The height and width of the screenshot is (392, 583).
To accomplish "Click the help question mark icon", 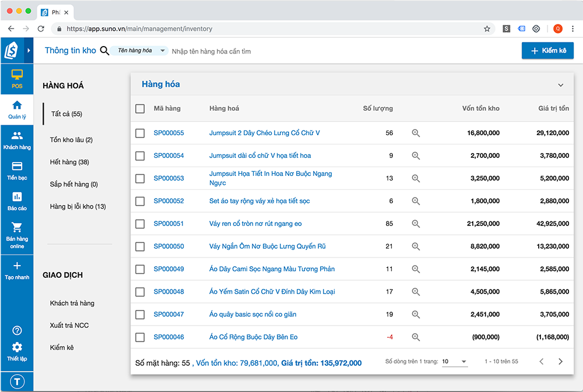I will click(17, 330).
